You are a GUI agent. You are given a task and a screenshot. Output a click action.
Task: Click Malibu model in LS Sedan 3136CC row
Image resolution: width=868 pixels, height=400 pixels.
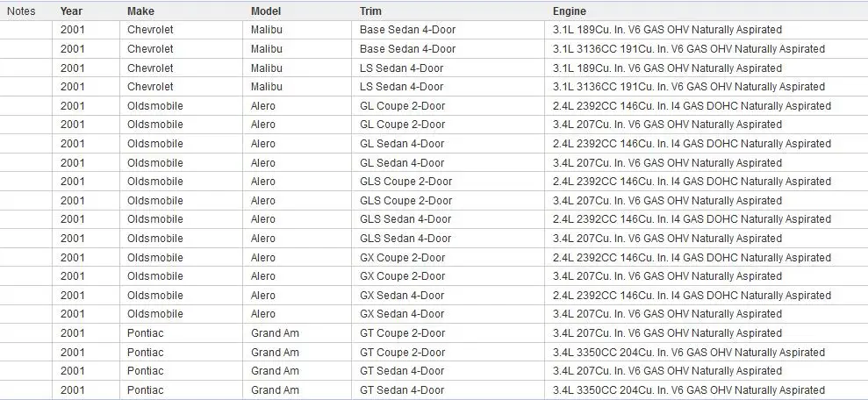(x=266, y=86)
